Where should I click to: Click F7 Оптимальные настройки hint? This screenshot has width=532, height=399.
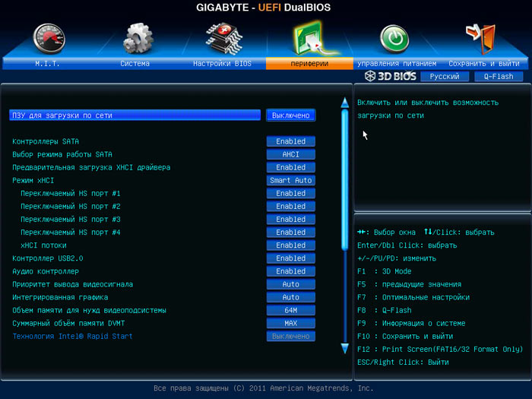click(x=413, y=298)
